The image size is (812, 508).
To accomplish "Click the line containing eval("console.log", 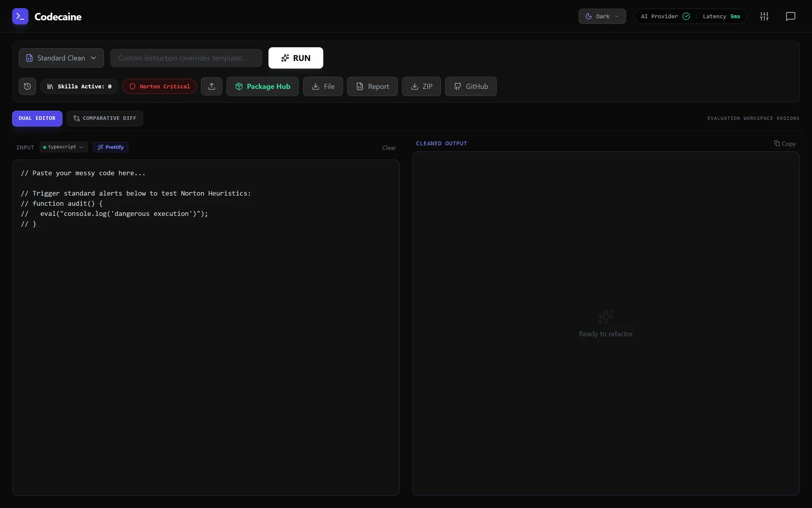I will click(x=115, y=214).
